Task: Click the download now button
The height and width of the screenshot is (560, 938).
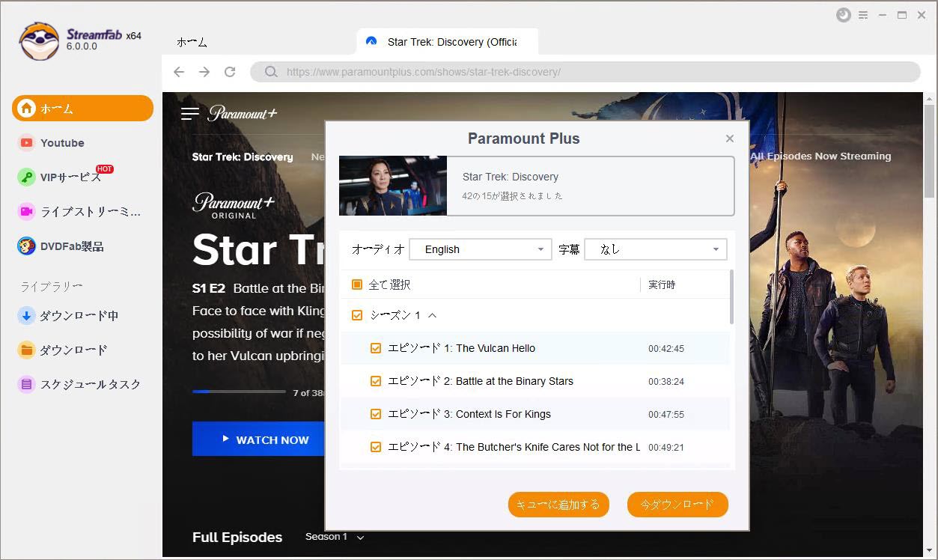Action: click(677, 505)
